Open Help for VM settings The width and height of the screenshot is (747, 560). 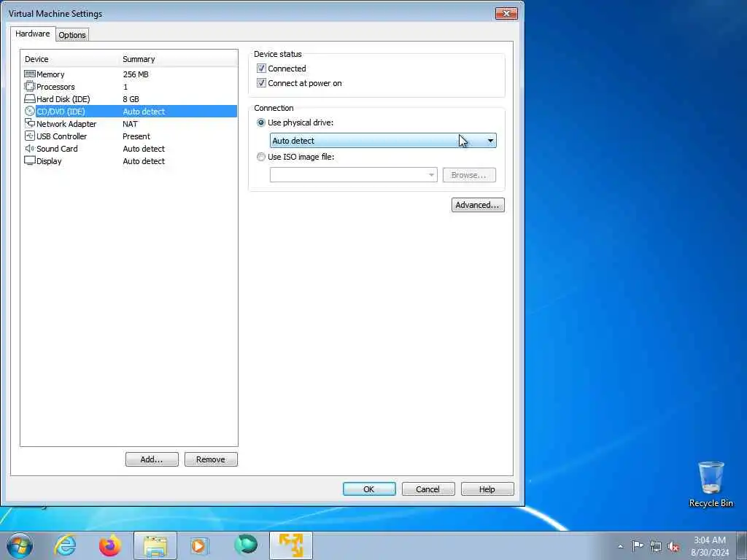click(487, 489)
